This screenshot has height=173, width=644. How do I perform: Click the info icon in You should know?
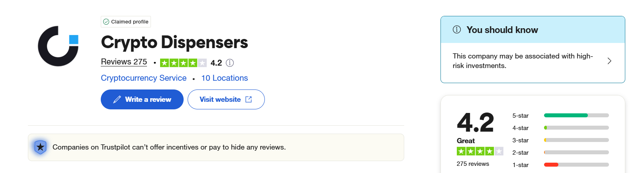pos(457,30)
